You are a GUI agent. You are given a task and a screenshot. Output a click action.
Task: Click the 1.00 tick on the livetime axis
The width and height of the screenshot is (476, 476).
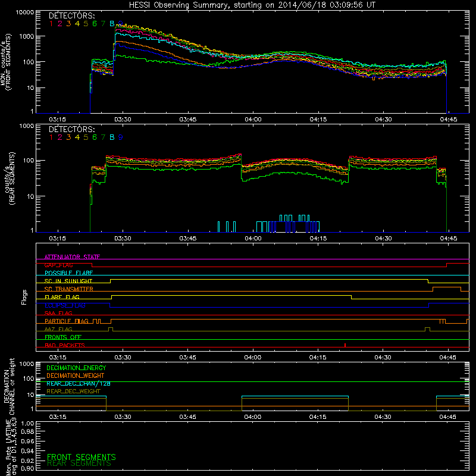click(x=28, y=424)
